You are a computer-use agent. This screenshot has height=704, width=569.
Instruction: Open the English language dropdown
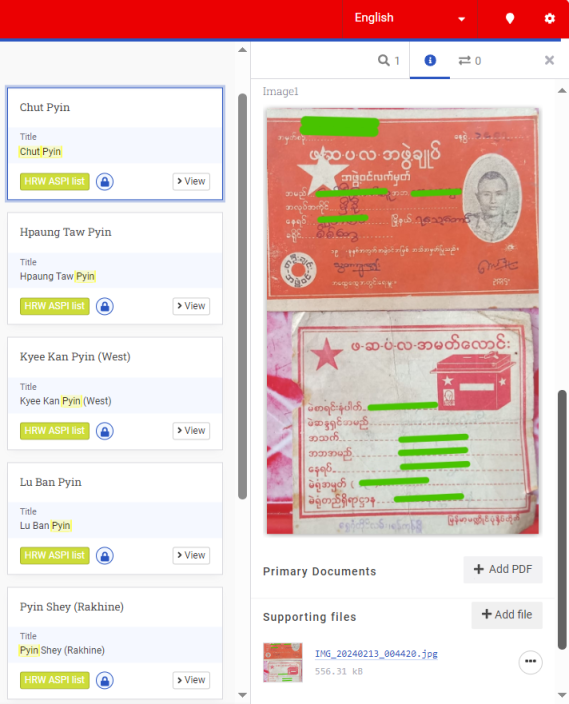[410, 18]
